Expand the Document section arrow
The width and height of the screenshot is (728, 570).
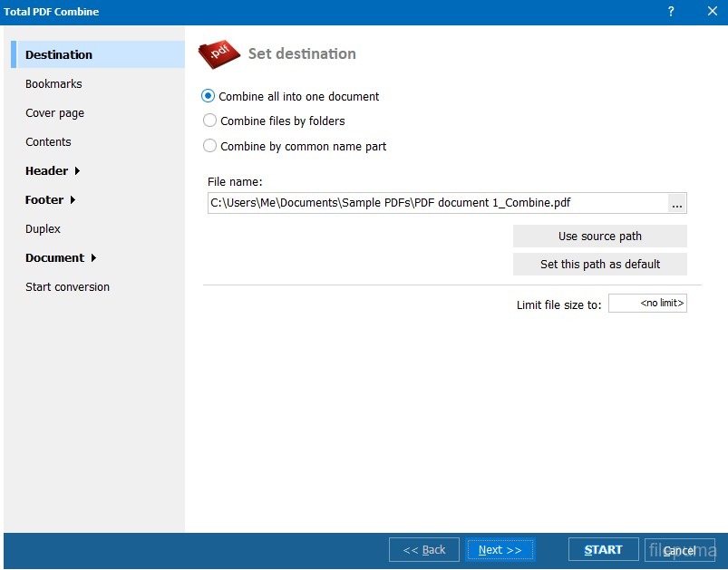[x=92, y=258]
